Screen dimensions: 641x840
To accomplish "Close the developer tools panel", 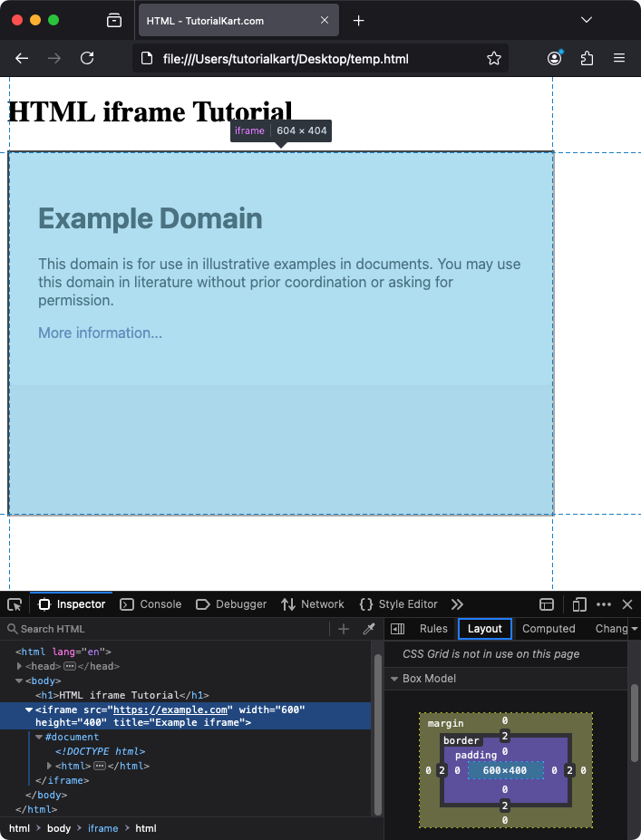I will pyautogui.click(x=627, y=604).
